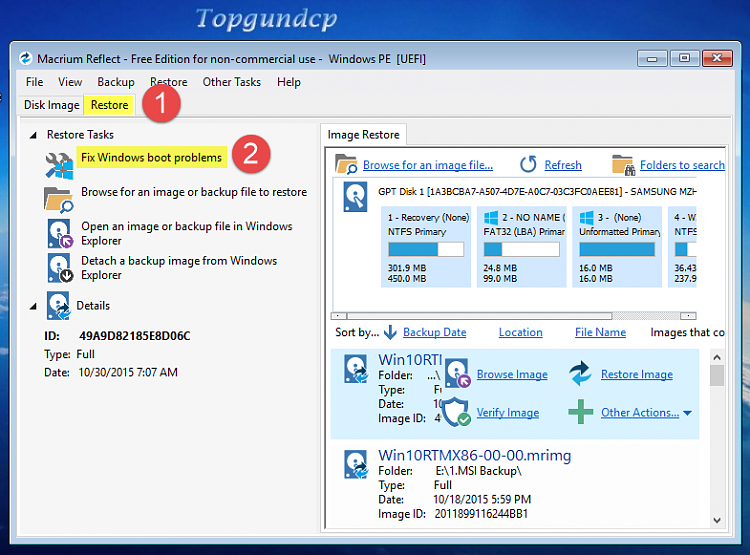Open the Backup menu
This screenshot has height=555, width=750.
pos(116,82)
